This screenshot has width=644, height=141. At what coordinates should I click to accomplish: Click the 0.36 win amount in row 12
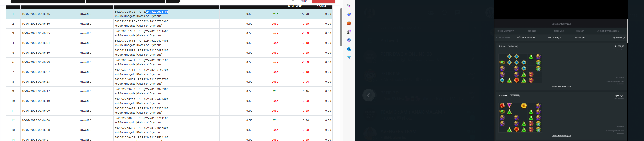(306, 120)
